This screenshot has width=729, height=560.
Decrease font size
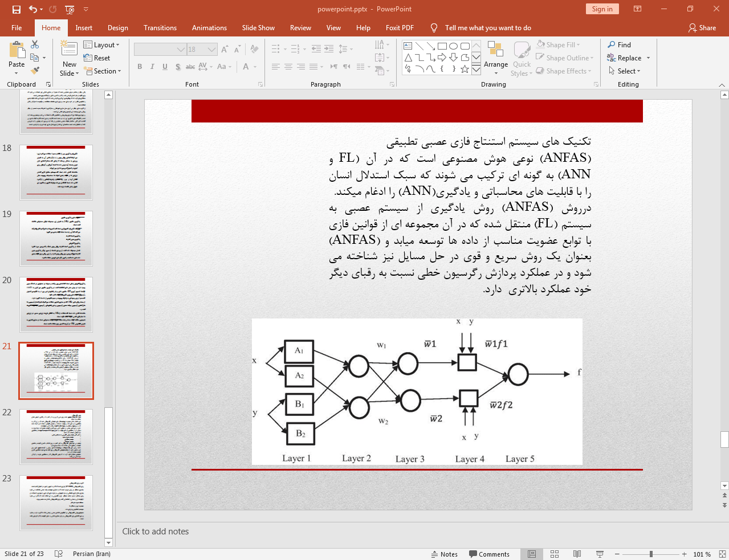tap(237, 50)
